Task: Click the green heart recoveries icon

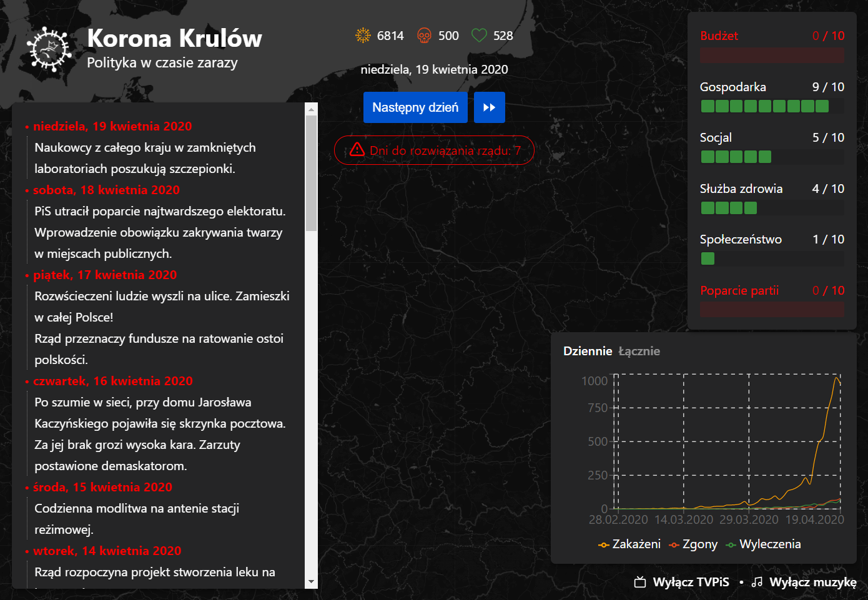Action: (479, 36)
